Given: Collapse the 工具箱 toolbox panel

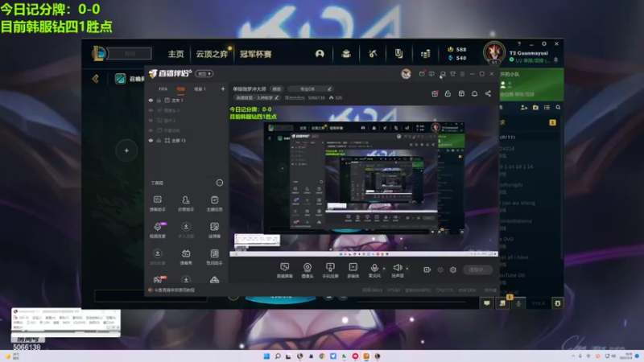Looking at the screenshot, I should point(220,183).
